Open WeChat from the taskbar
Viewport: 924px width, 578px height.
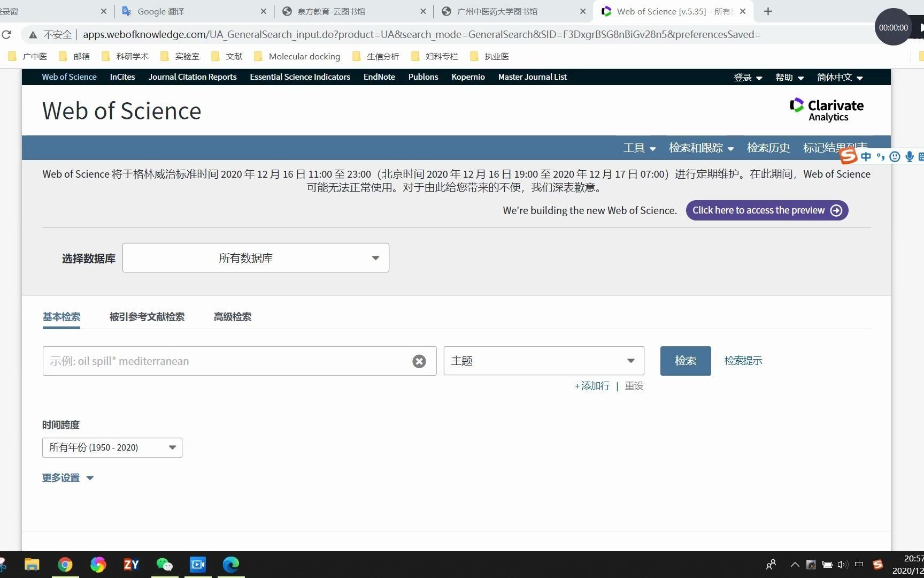pos(165,564)
